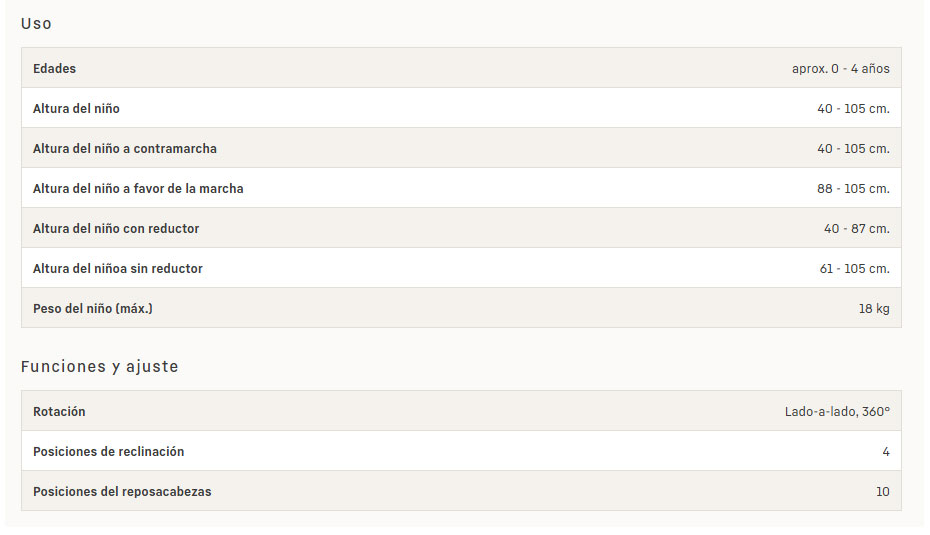Click the Funciones y ajuste heading

click(100, 367)
